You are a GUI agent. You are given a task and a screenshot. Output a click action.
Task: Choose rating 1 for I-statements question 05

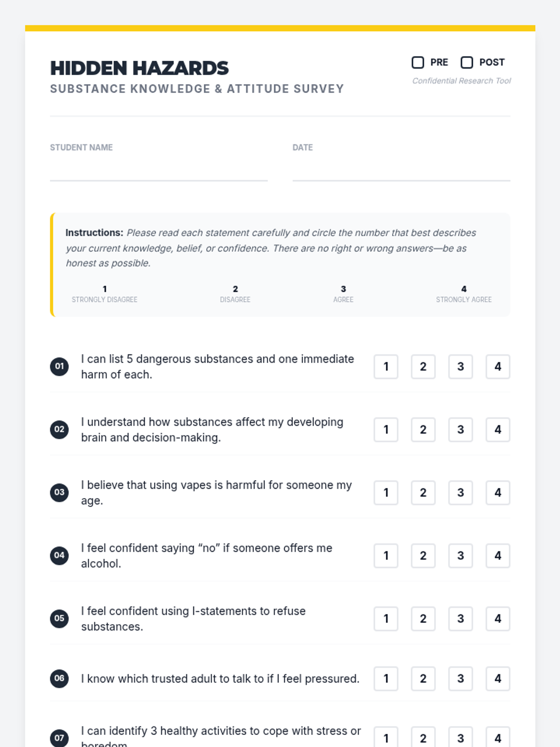click(386, 619)
